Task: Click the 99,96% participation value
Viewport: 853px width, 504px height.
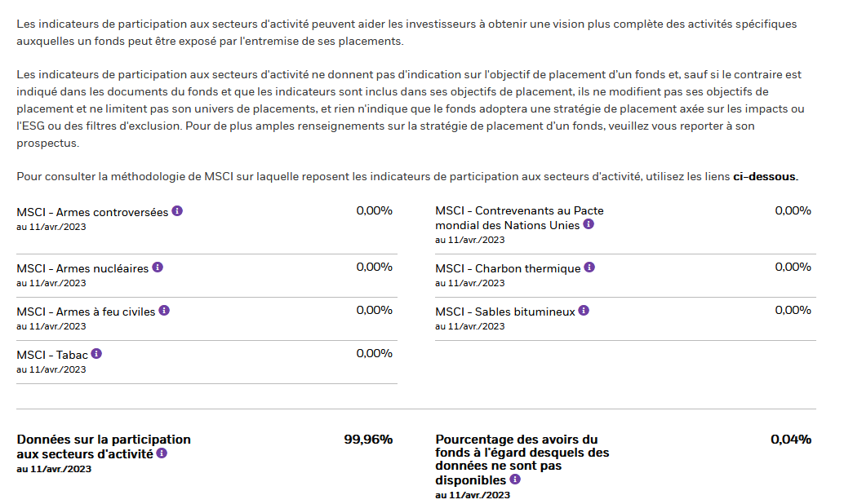Action: tap(368, 440)
